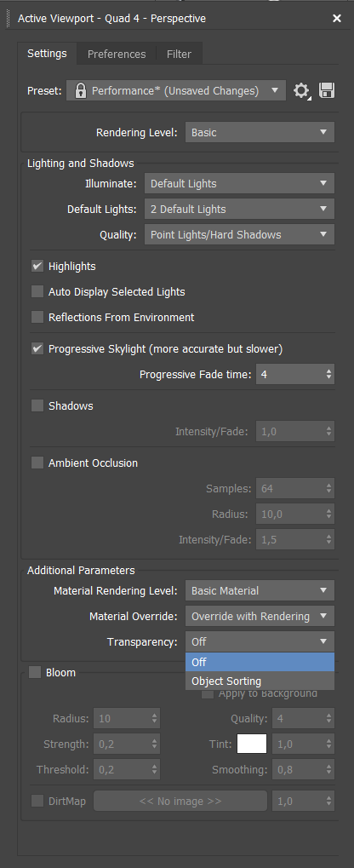Save preset using the floppy disk icon
354x868 pixels.
(327, 91)
